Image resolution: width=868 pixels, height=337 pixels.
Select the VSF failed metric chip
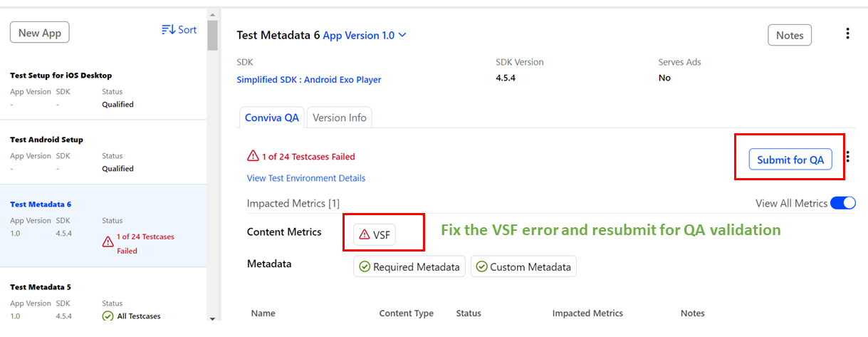pyautogui.click(x=375, y=234)
